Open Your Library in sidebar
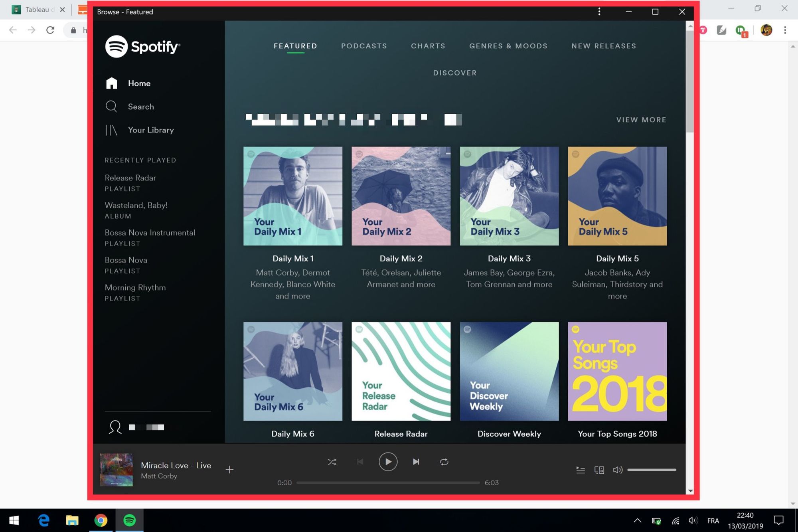 point(150,130)
